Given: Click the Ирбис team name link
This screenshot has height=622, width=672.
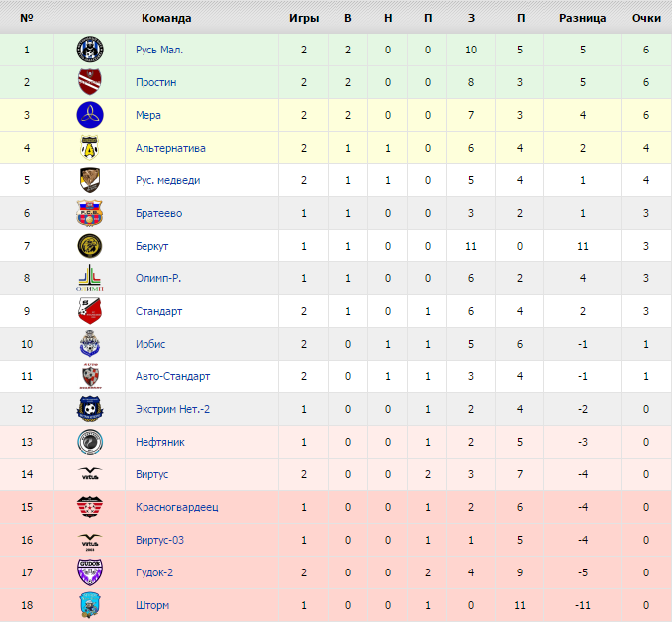Looking at the screenshot, I should [150, 344].
